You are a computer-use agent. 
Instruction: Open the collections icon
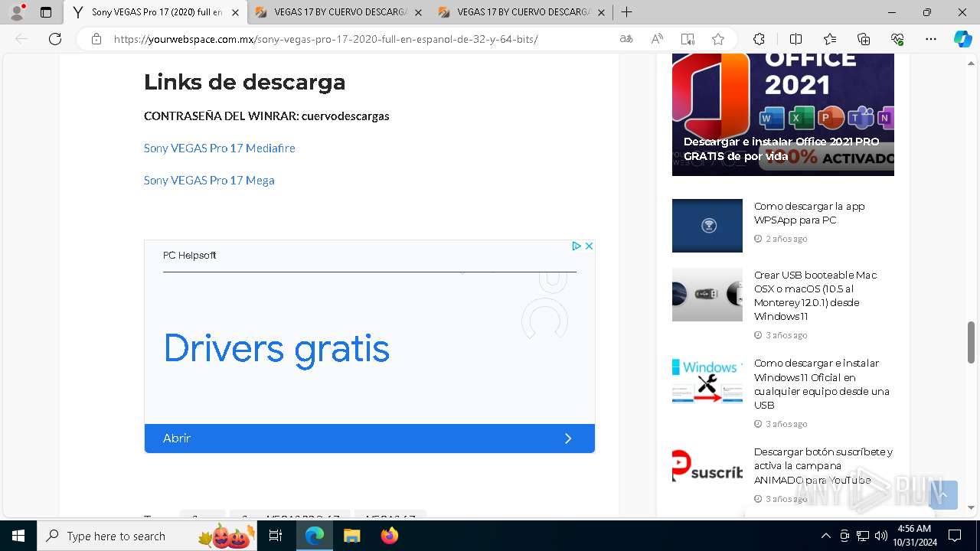pyautogui.click(x=864, y=39)
